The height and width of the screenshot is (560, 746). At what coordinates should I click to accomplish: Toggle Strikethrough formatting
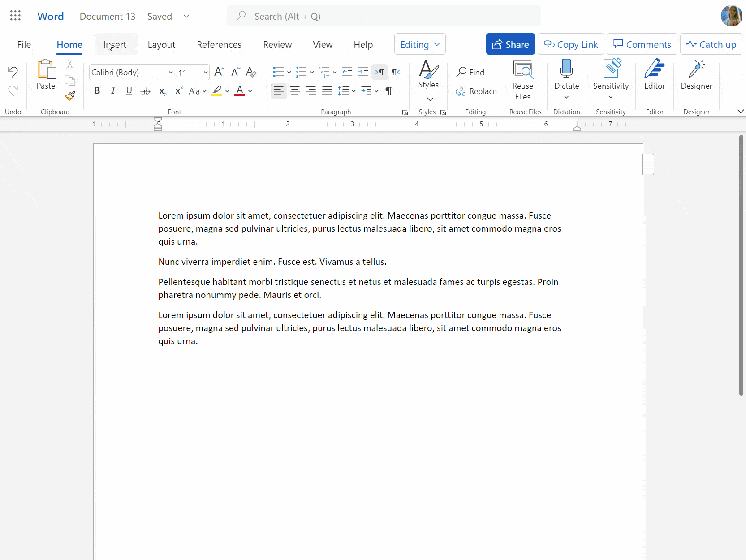coord(146,91)
